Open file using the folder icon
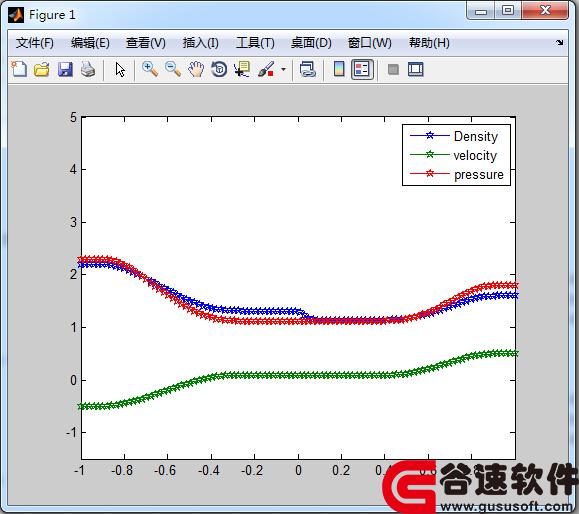Image resolution: width=579 pixels, height=514 pixels. pyautogui.click(x=42, y=69)
